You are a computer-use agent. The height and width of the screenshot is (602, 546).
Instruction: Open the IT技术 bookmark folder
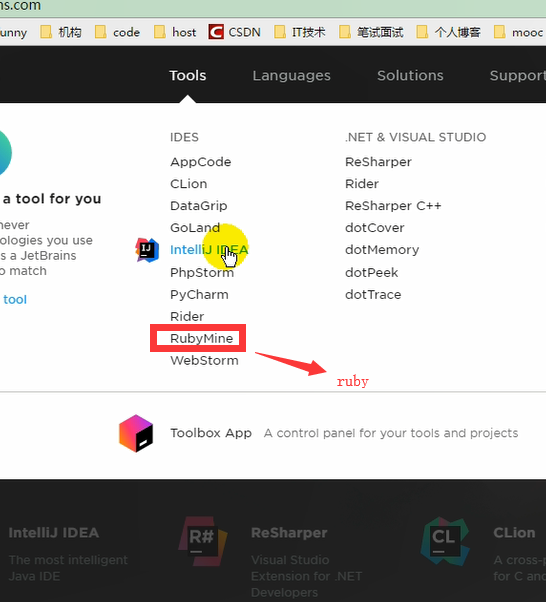coord(300,32)
